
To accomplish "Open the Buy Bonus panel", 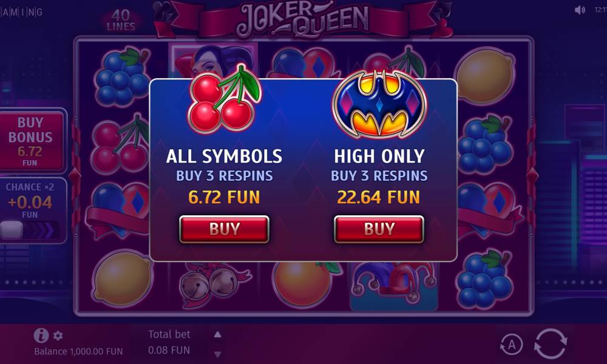I will click(x=31, y=141).
